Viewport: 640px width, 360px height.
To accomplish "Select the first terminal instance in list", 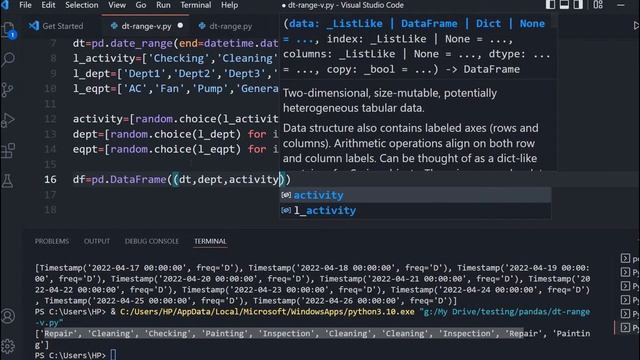I will (629, 258).
